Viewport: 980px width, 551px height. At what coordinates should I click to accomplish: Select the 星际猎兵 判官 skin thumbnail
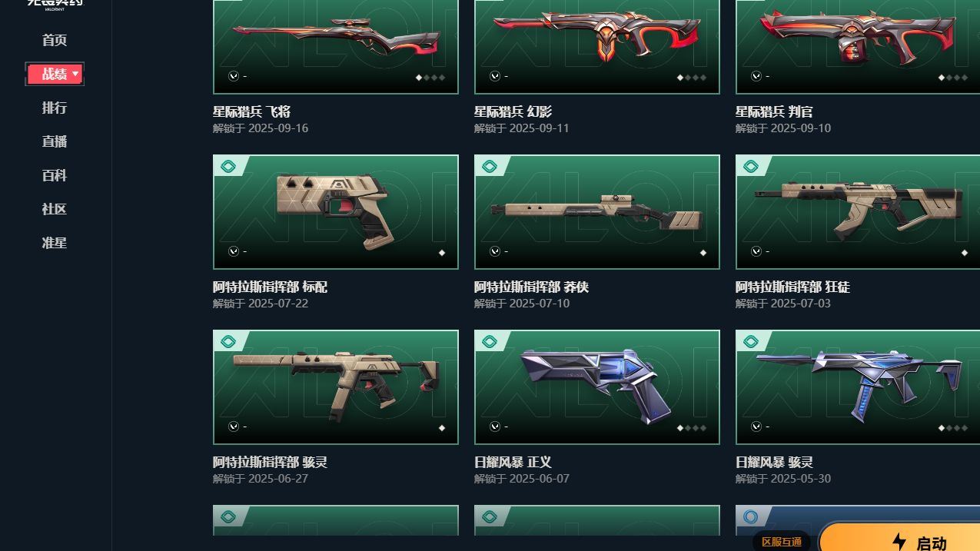tap(858, 47)
